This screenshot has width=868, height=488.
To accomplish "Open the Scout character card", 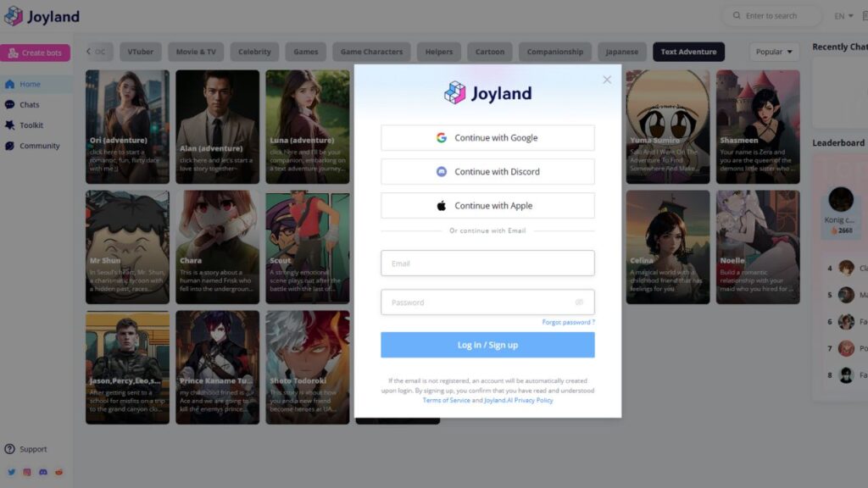I will click(307, 247).
